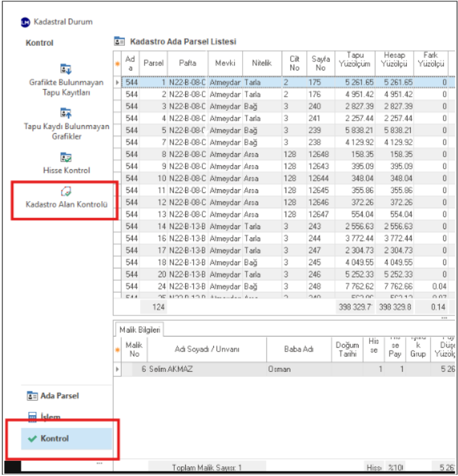458x476 pixels.
Task: Expand navigation pane overflow dots at bottom
Action: pyautogui.click(x=99, y=464)
